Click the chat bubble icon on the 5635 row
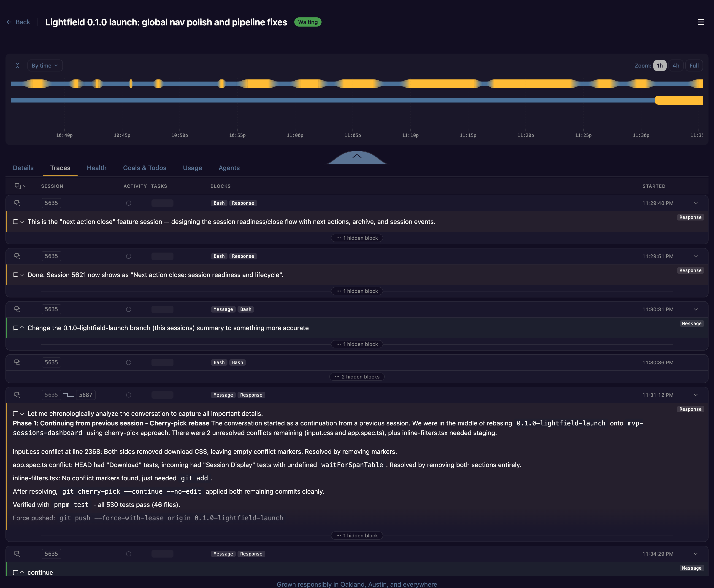714x588 pixels. click(x=18, y=203)
